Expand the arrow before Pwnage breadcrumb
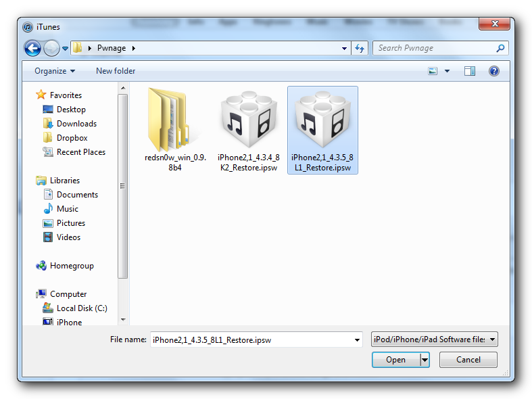This screenshot has width=532, height=399. (90, 48)
